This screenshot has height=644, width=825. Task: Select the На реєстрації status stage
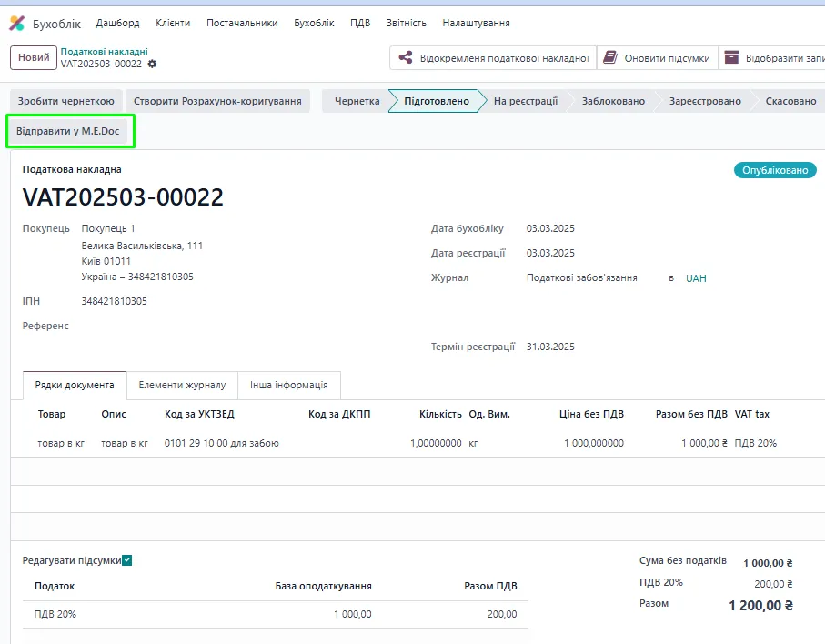point(525,101)
